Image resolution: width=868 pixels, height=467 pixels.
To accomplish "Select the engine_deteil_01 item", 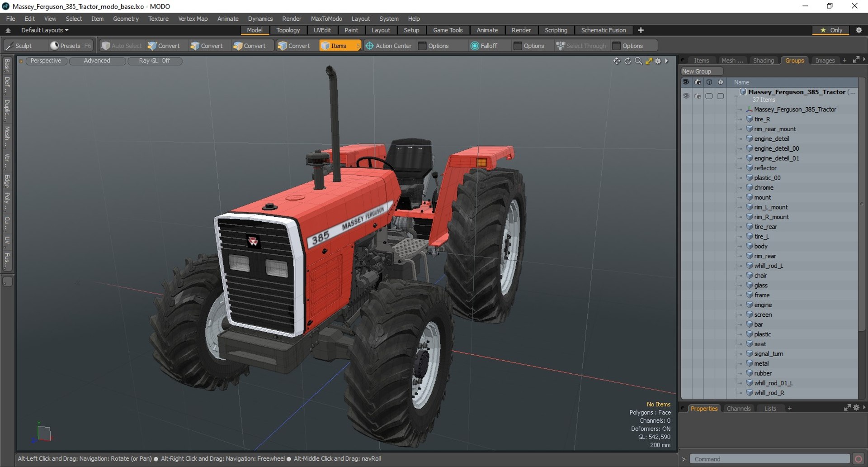I will [x=776, y=158].
